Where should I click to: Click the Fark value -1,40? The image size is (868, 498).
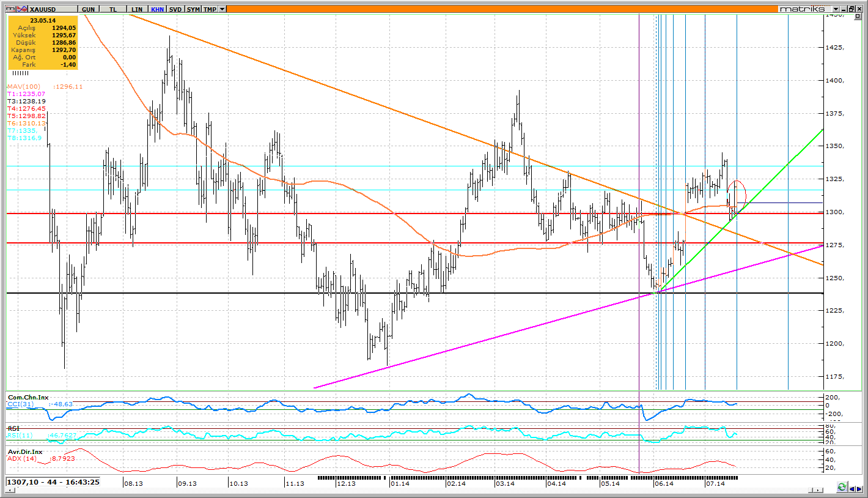68,64
